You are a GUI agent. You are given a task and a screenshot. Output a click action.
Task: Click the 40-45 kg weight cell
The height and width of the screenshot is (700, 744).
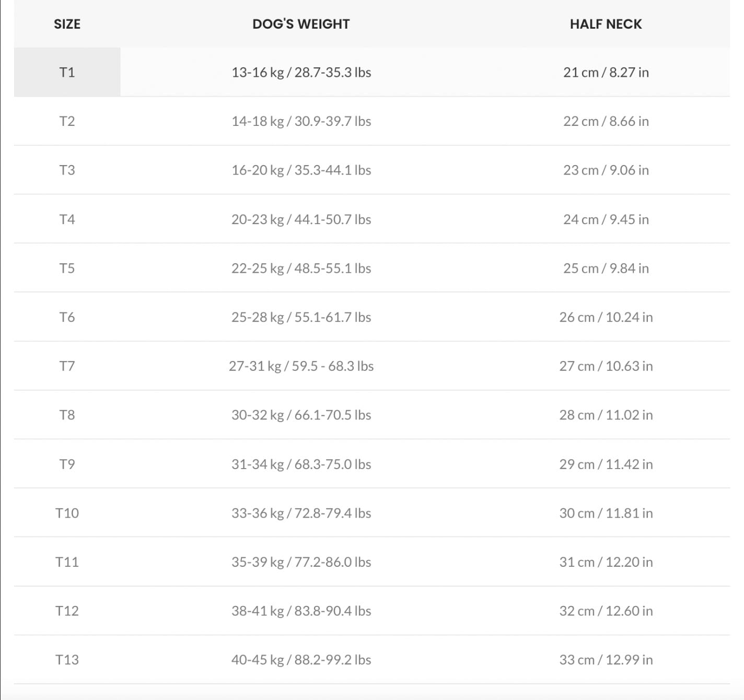click(x=301, y=660)
